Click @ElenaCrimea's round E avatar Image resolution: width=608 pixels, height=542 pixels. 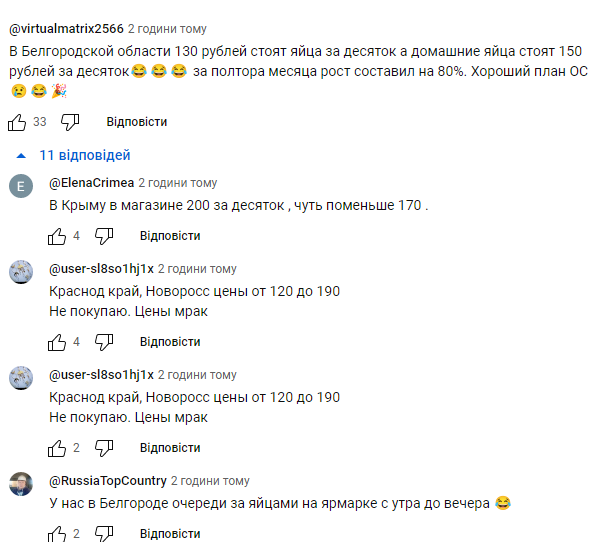click(21, 187)
